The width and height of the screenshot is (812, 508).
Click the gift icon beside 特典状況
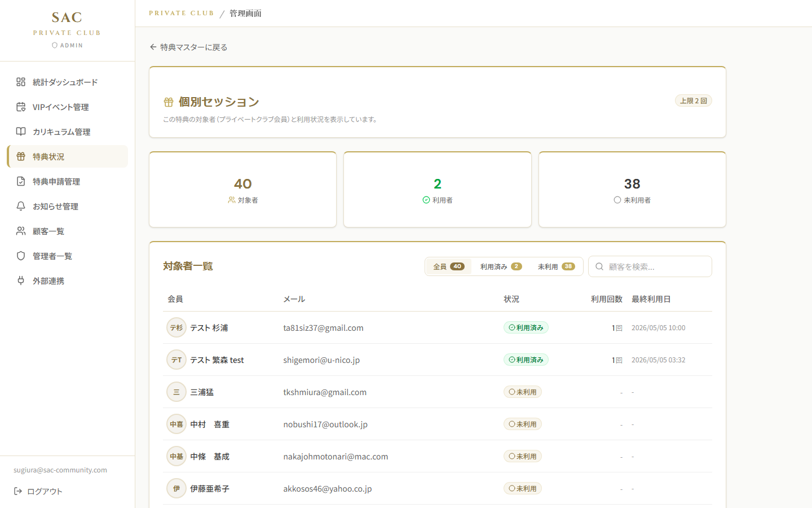click(21, 156)
